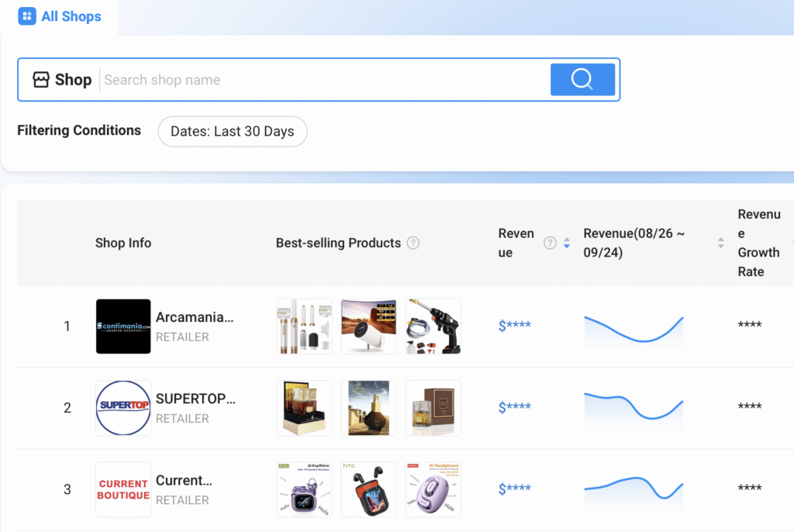Image resolution: width=794 pixels, height=532 pixels.
Task: Click help icon next to Best-selling Products
Action: coord(413,243)
